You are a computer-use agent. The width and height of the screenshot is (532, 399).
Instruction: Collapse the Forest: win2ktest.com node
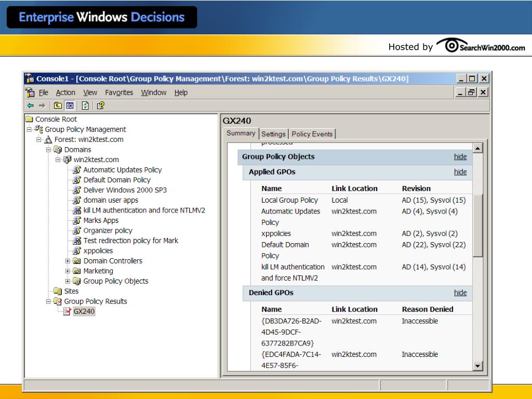(x=38, y=139)
